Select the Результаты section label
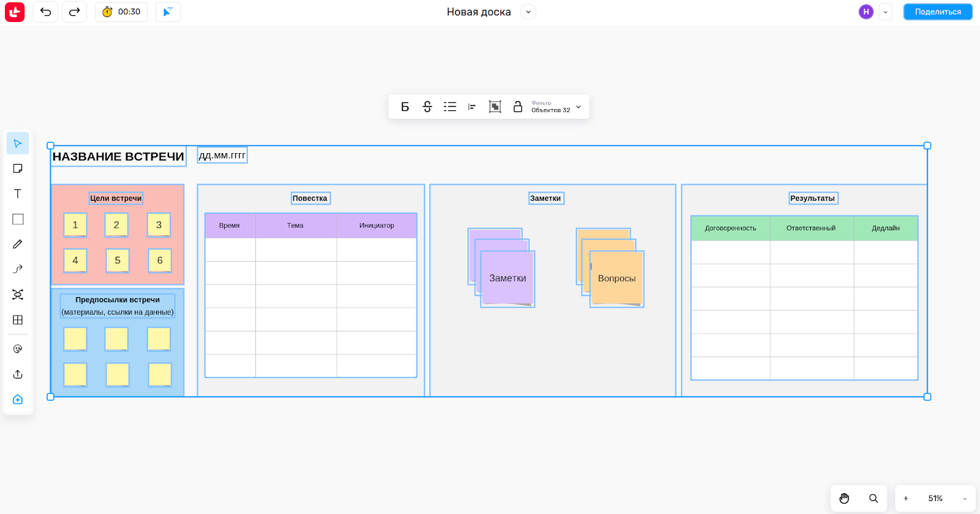980x514 pixels. pyautogui.click(x=812, y=198)
